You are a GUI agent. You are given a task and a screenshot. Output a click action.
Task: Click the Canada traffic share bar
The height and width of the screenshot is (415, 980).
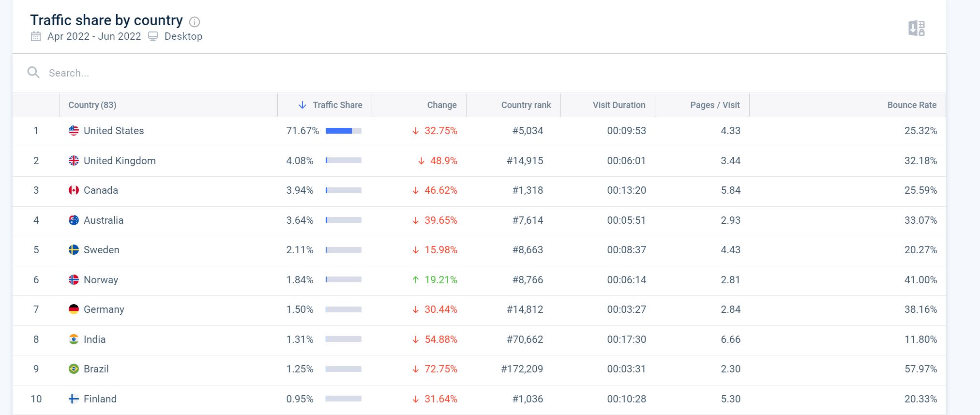344,190
